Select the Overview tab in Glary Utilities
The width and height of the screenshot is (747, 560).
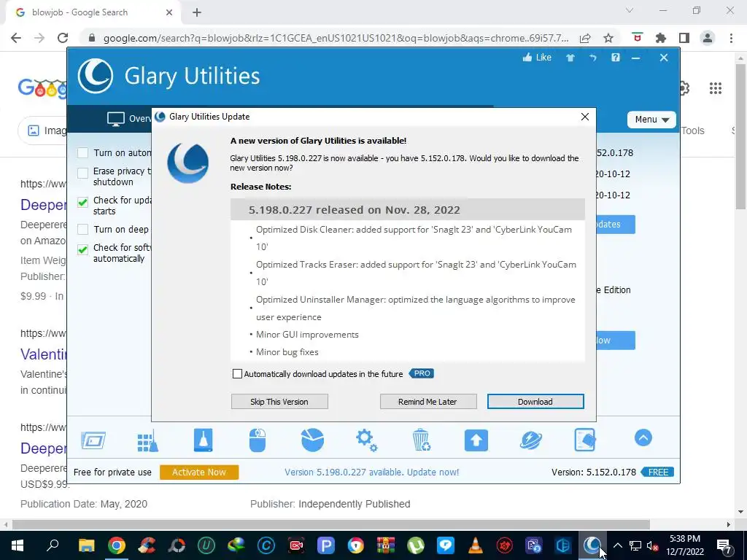click(128, 119)
